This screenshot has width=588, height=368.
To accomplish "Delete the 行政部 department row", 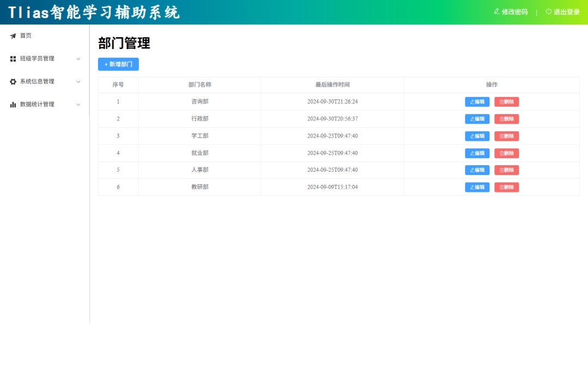I will click(507, 119).
